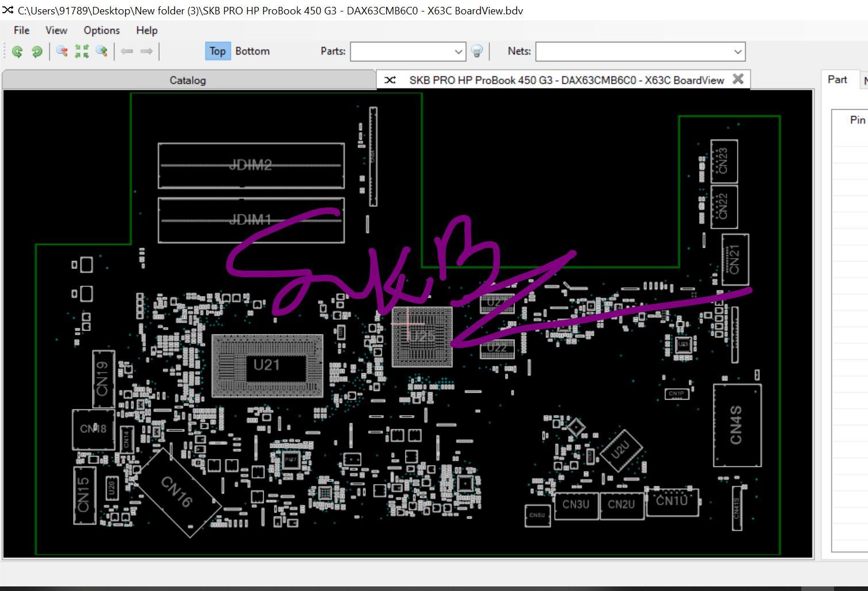This screenshot has width=868, height=591.
Task: Switch board side to Top
Action: click(x=217, y=51)
